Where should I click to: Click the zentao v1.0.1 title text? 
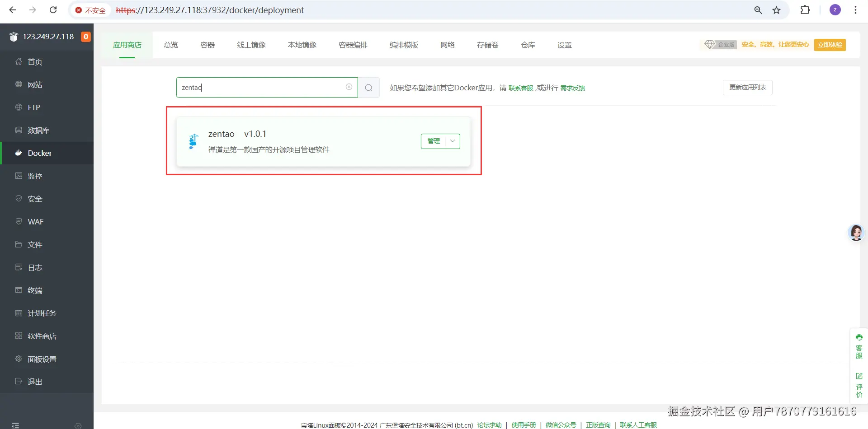coord(237,134)
